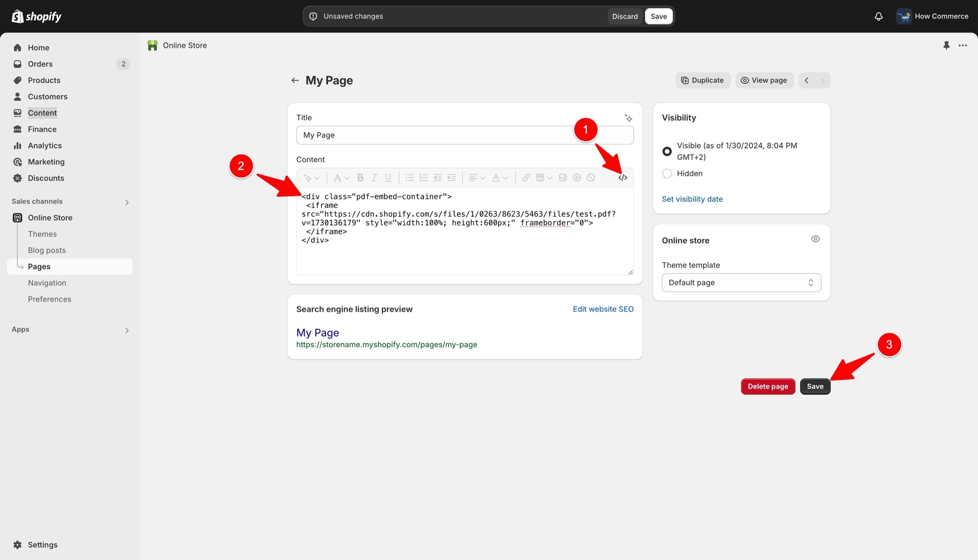This screenshot has width=978, height=560.
Task: Open Marketing in the sidebar
Action: point(70,162)
